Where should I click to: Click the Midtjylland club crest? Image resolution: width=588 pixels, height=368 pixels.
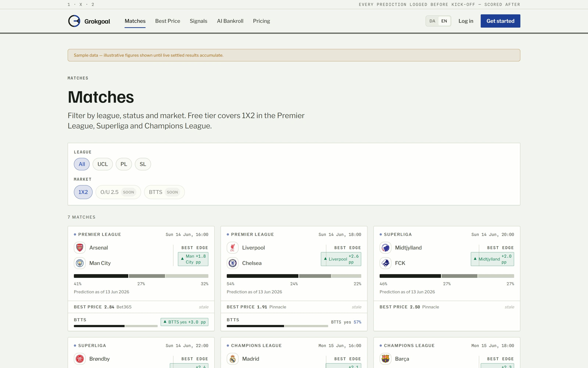coord(385,248)
